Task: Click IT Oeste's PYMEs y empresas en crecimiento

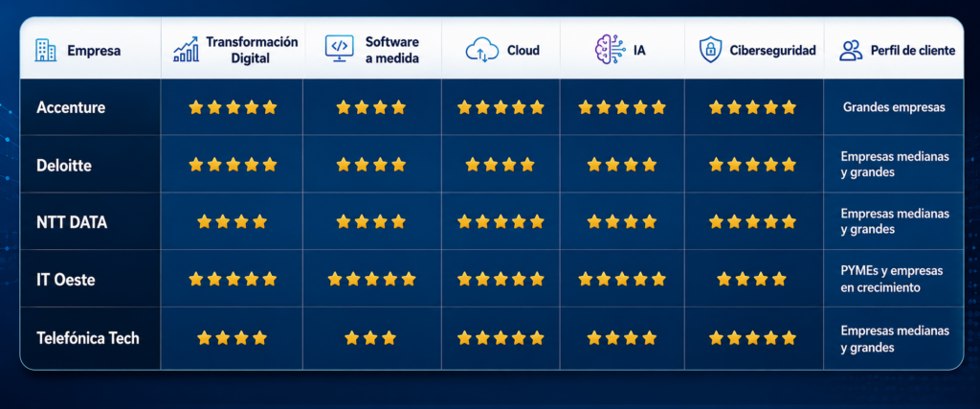Action: [x=892, y=280]
